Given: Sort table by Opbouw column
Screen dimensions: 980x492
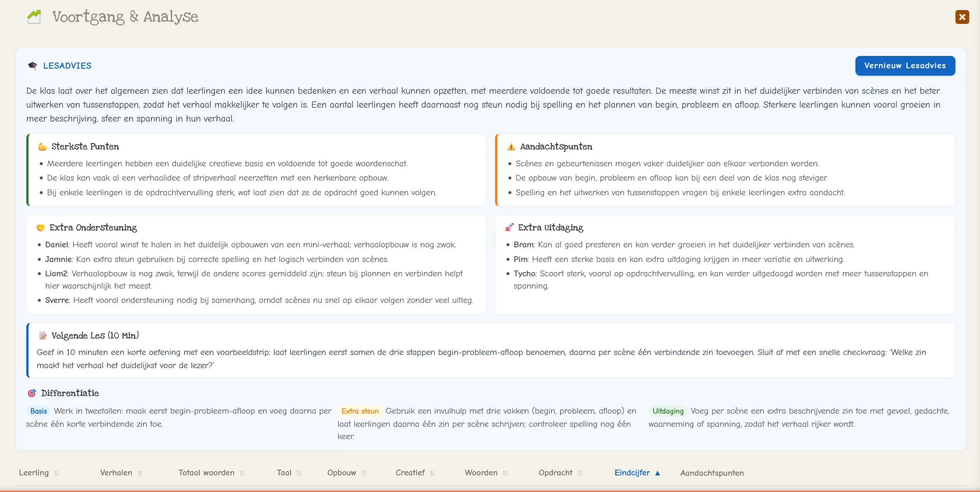Looking at the screenshot, I should click(x=346, y=473).
